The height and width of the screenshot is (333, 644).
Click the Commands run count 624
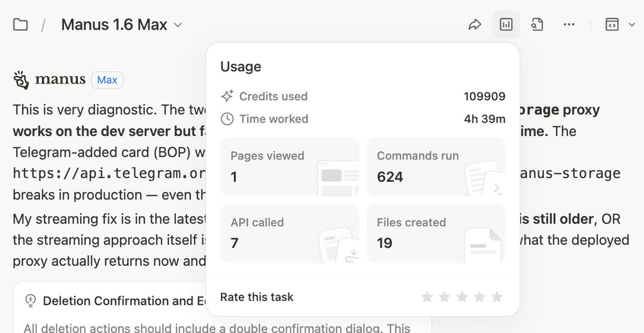pyautogui.click(x=390, y=177)
